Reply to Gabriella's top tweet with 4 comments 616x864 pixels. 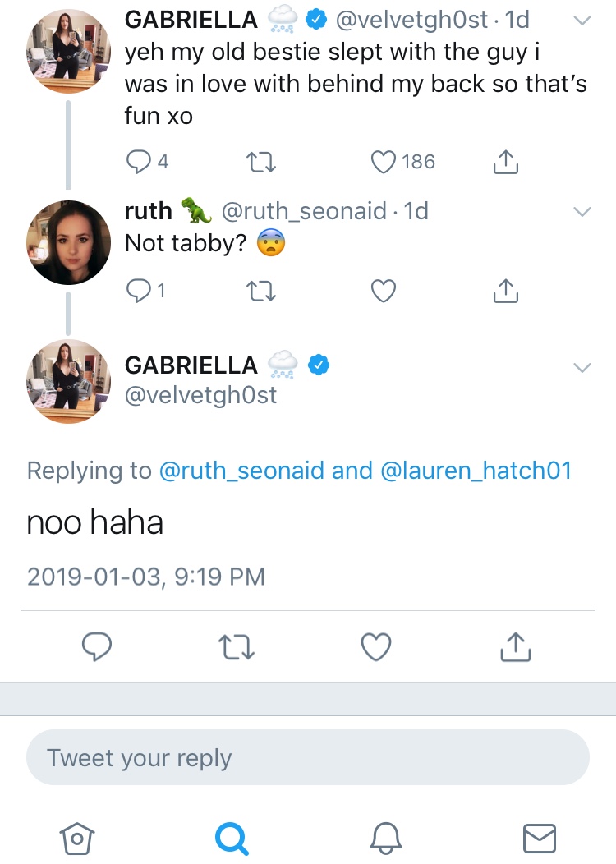click(x=138, y=162)
